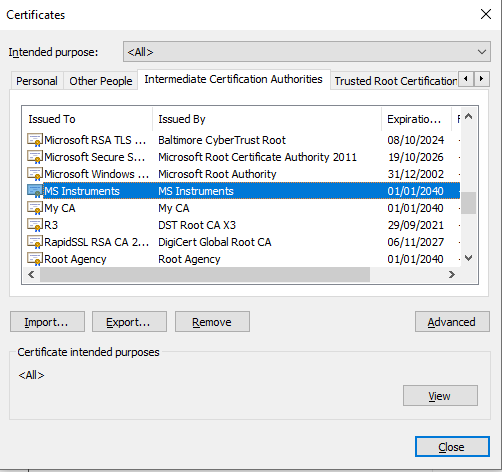The image size is (502, 472).
Task: Click certificate icon for Microsoft Windows row
Action: (x=35, y=174)
